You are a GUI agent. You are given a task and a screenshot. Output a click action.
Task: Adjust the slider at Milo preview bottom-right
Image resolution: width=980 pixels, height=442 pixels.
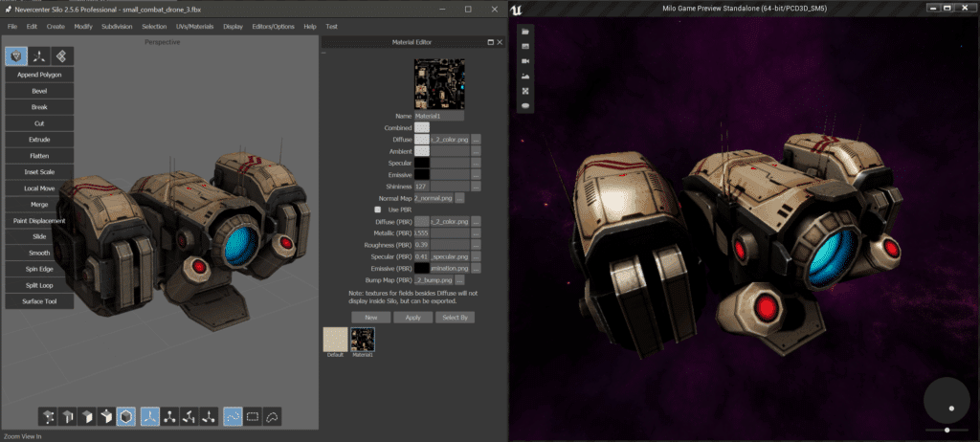click(x=947, y=431)
